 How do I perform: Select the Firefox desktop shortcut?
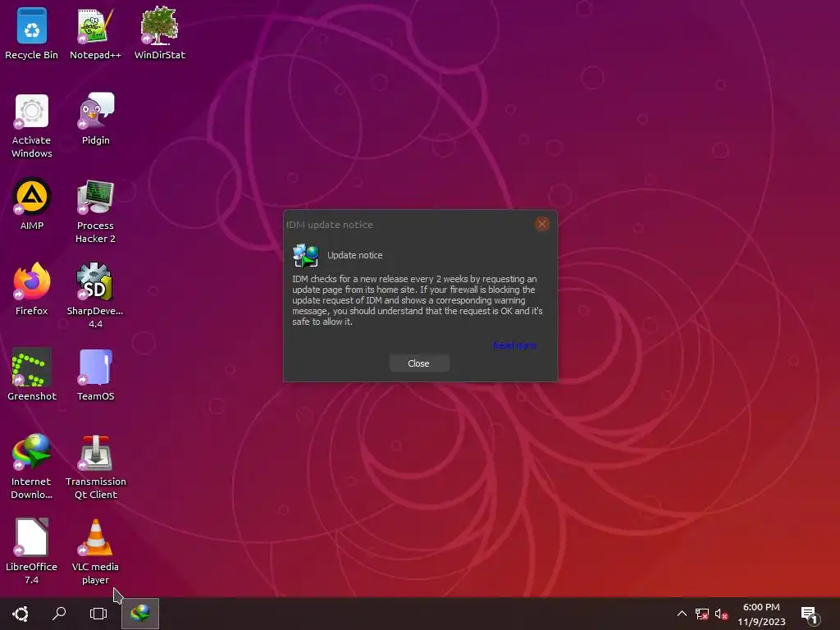(x=32, y=290)
